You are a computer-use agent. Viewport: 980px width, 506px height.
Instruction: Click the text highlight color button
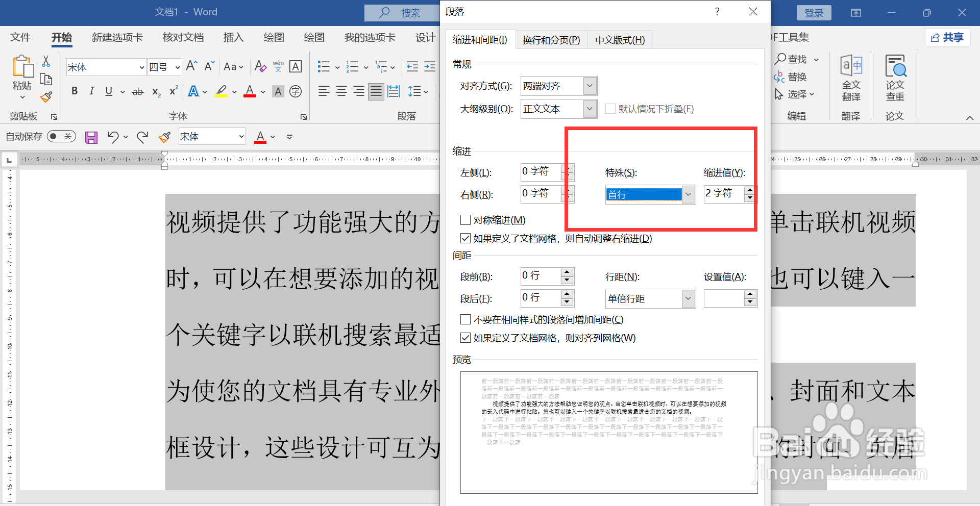click(x=221, y=92)
